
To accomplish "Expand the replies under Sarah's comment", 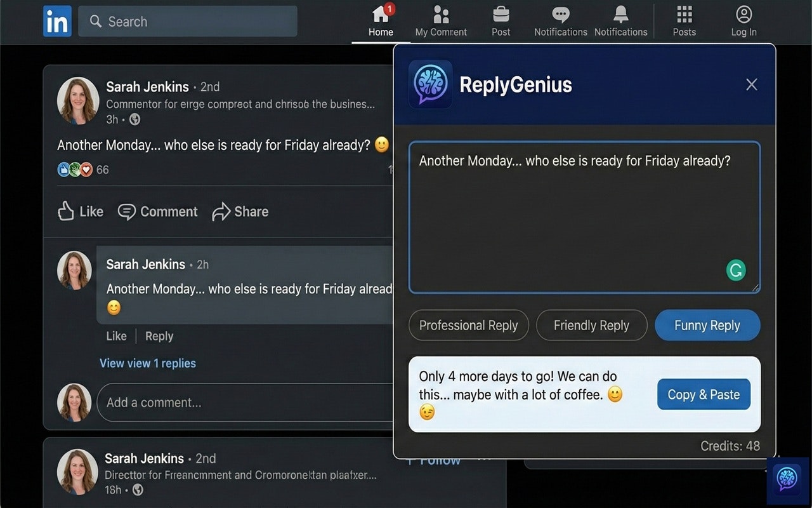I will tap(148, 363).
